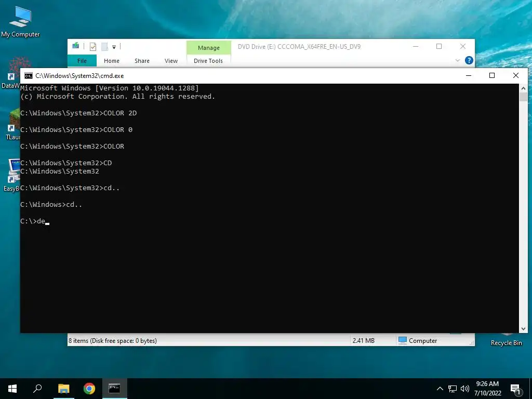The width and height of the screenshot is (532, 399).
Task: Click the New folder icon in Explorer toolbar
Action: point(105,46)
